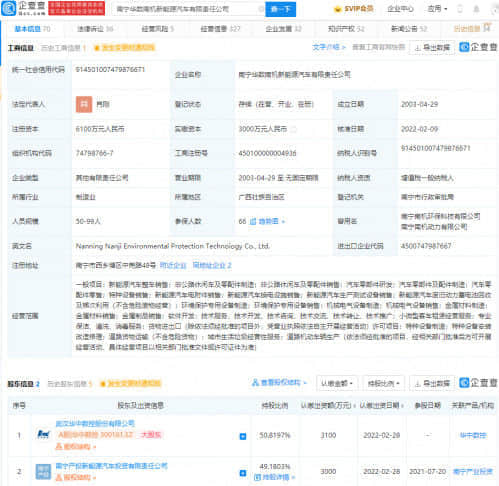
Task: Open 南宁产业投资 related link
Action: click(x=473, y=472)
